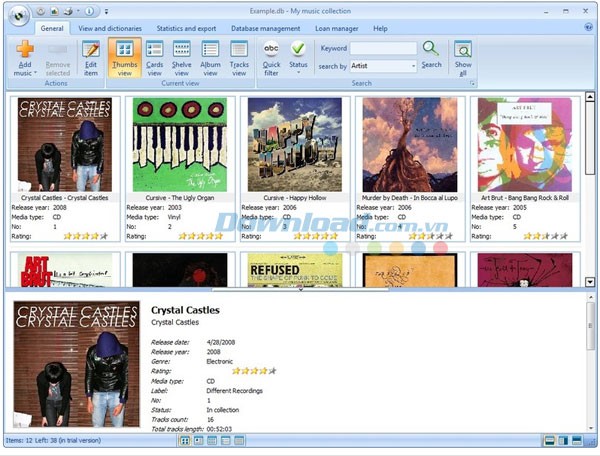This screenshot has height=456, width=600.
Task: Open the Database management tab
Action: [266, 29]
